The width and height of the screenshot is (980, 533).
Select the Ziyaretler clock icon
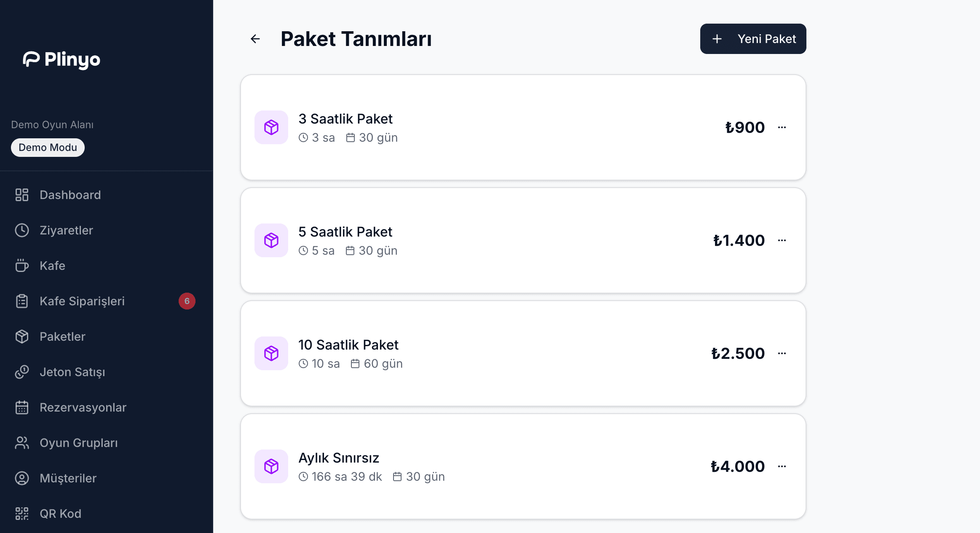(x=21, y=230)
